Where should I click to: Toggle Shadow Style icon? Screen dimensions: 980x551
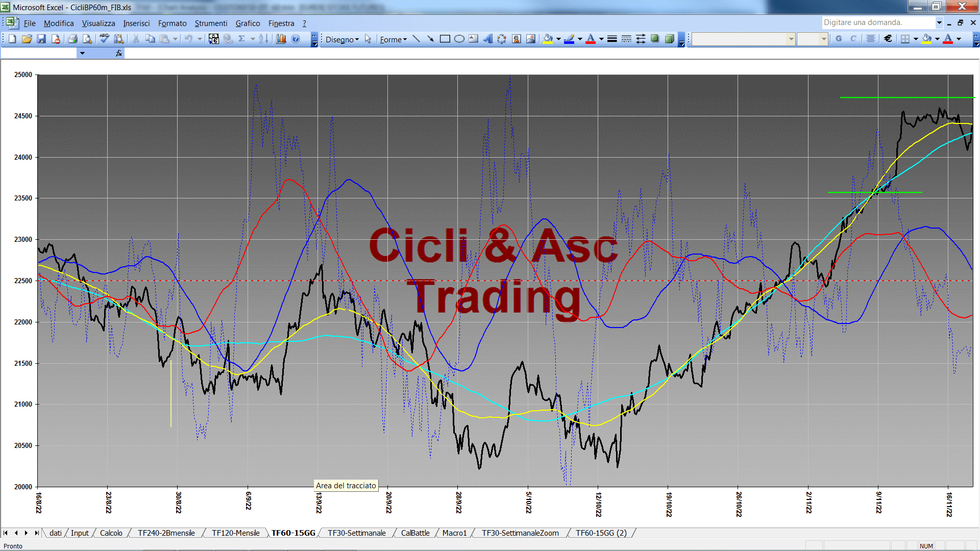pyautogui.click(x=655, y=39)
